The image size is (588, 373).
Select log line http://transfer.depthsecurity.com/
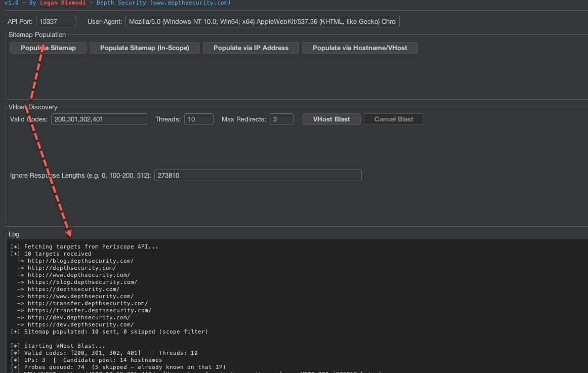pos(88,304)
